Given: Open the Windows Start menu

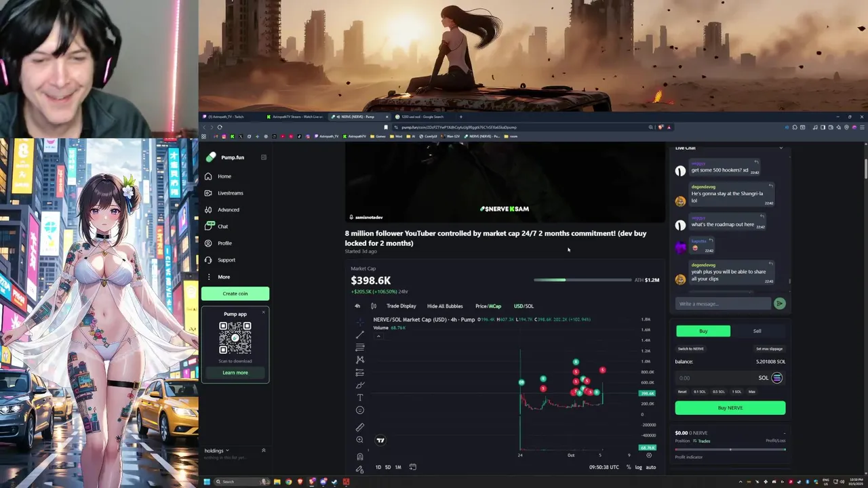Looking at the screenshot, I should (x=206, y=482).
